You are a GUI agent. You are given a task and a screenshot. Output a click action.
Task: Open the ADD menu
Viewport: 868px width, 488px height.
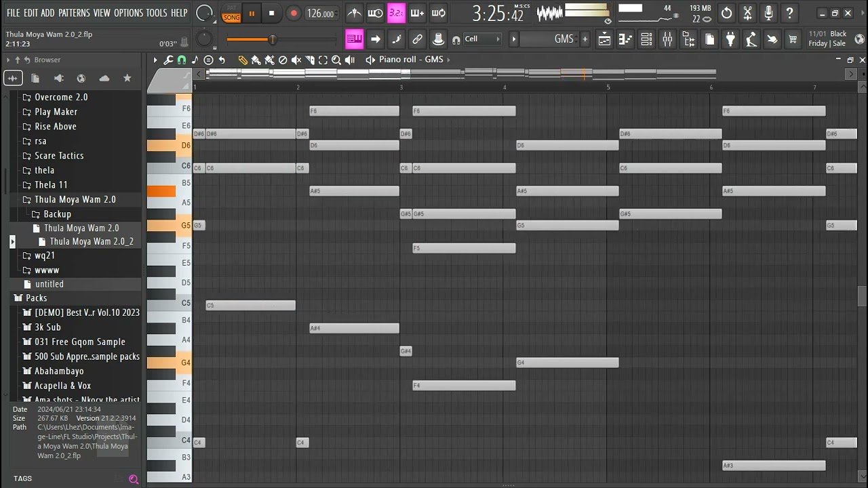pos(47,13)
